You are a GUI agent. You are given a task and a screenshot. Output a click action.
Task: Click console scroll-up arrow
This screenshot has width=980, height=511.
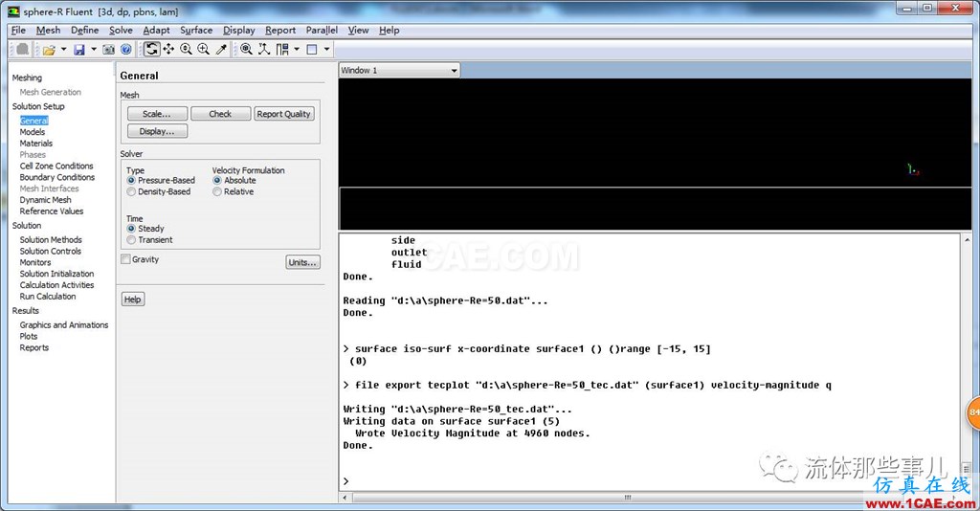(967, 239)
